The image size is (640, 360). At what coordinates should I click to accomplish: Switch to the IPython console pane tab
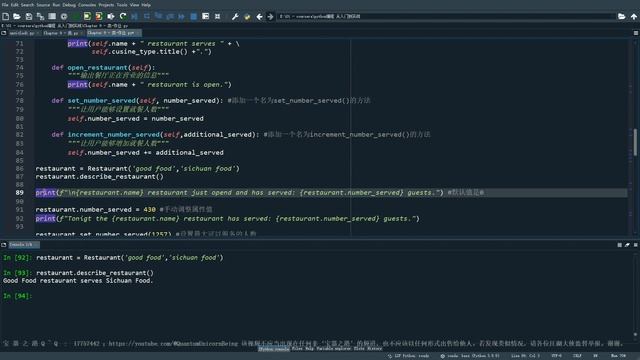point(273,349)
